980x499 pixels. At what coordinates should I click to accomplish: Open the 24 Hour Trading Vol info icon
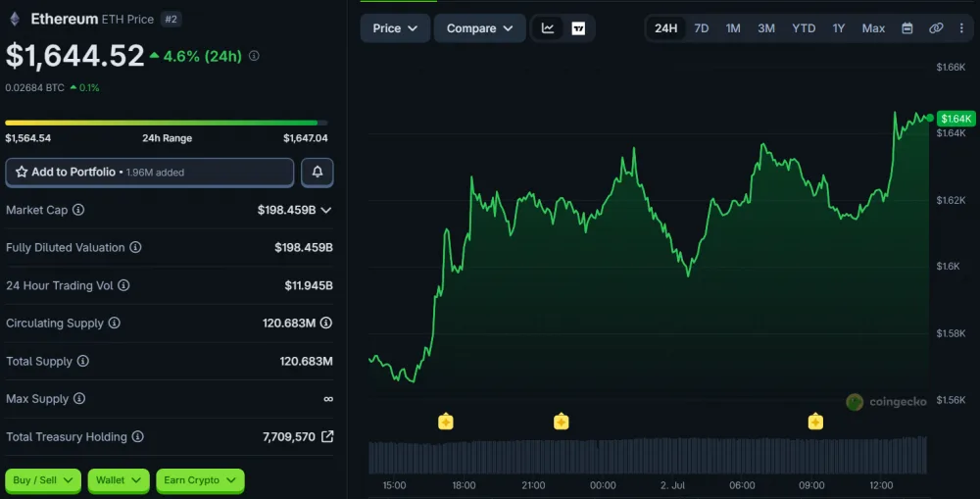tap(123, 285)
